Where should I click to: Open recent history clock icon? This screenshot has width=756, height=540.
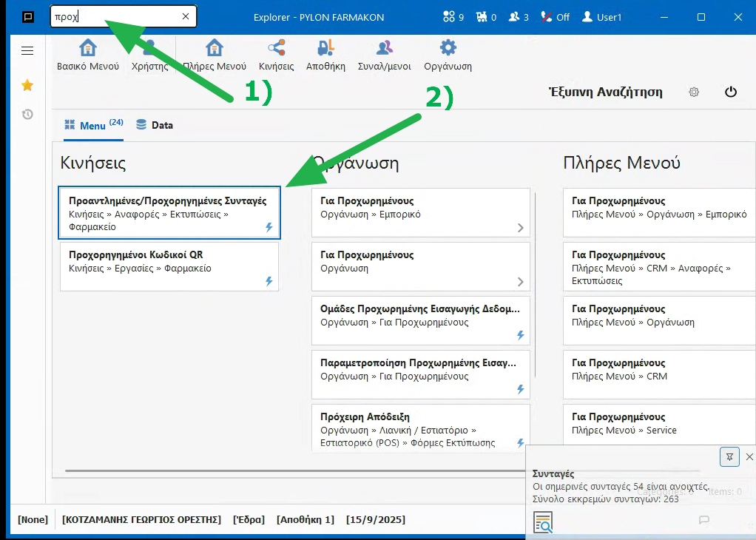[27, 115]
